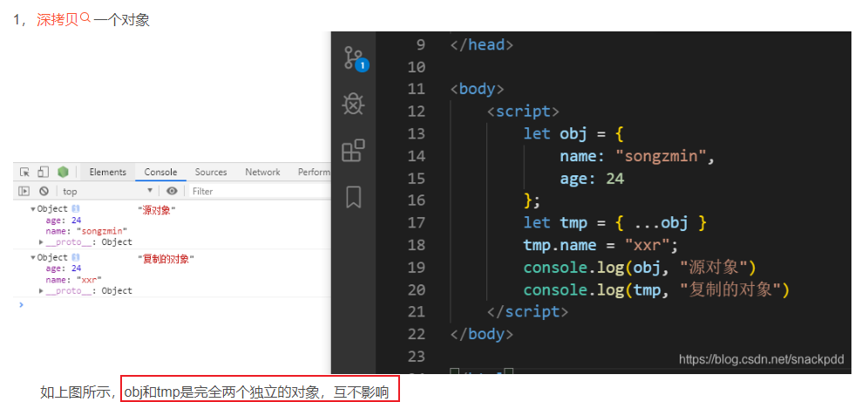Switch to the Network tab

(262, 172)
